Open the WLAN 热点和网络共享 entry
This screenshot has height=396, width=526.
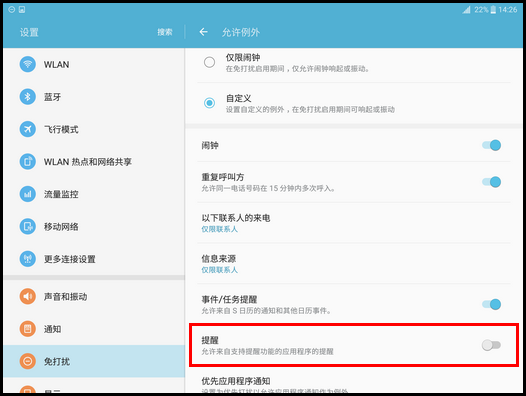[x=94, y=161]
